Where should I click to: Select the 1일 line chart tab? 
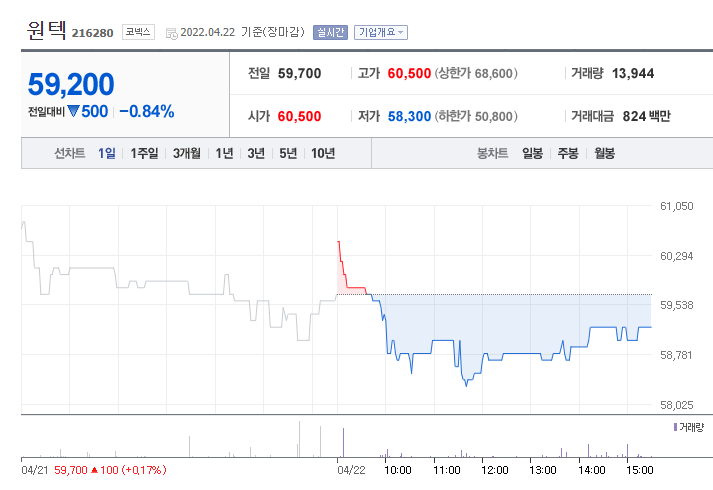tap(107, 153)
